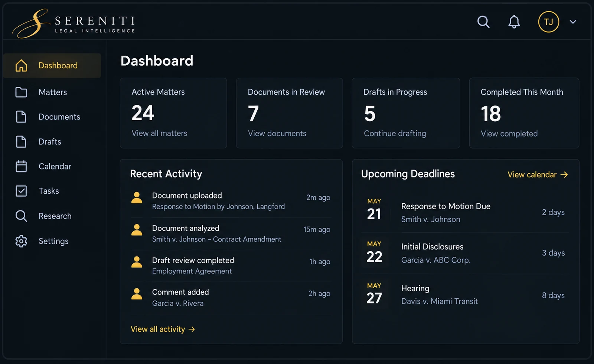594x364 pixels.
Task: Click View completed link
Action: point(509,134)
